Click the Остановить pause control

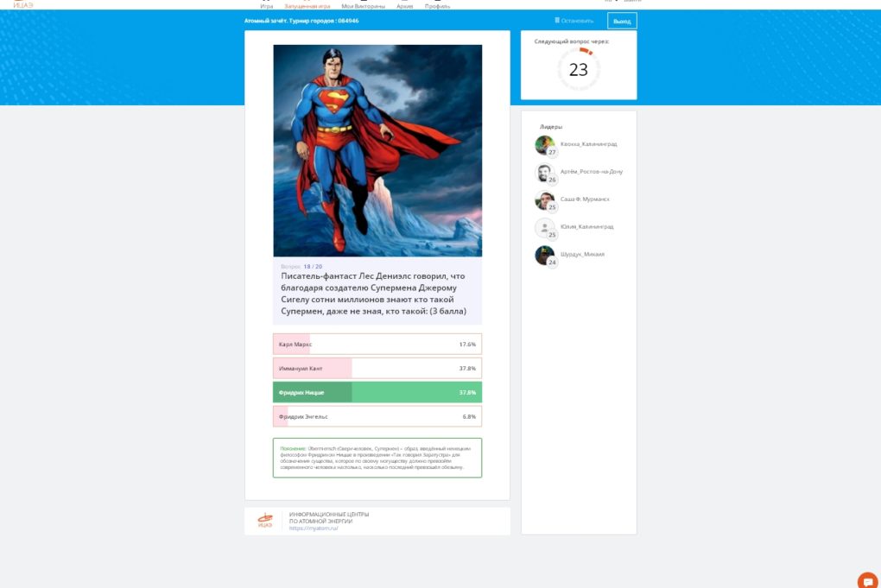pos(574,21)
